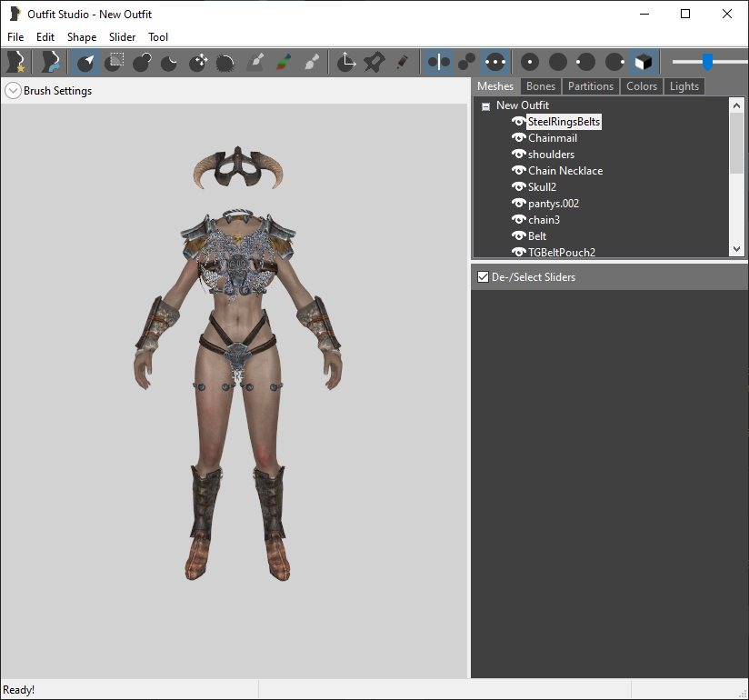749x700 pixels.
Task: Select the SteelRingsBelts mesh entry
Action: pyautogui.click(x=564, y=122)
